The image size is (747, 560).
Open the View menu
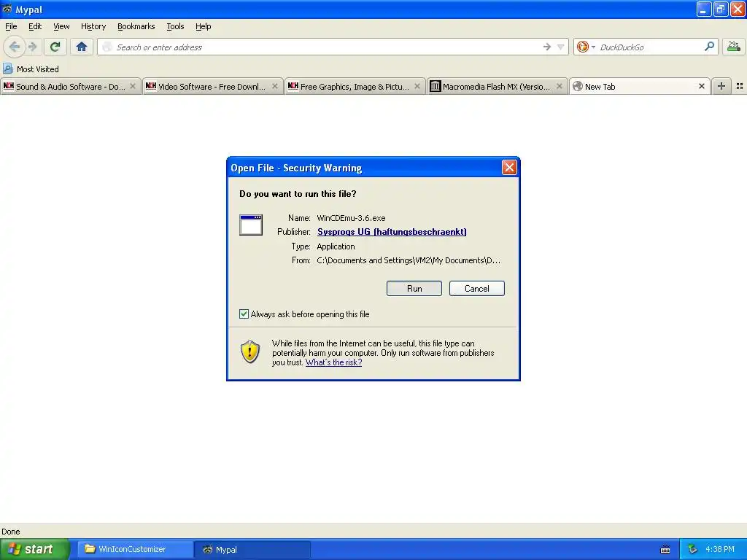pyautogui.click(x=61, y=26)
